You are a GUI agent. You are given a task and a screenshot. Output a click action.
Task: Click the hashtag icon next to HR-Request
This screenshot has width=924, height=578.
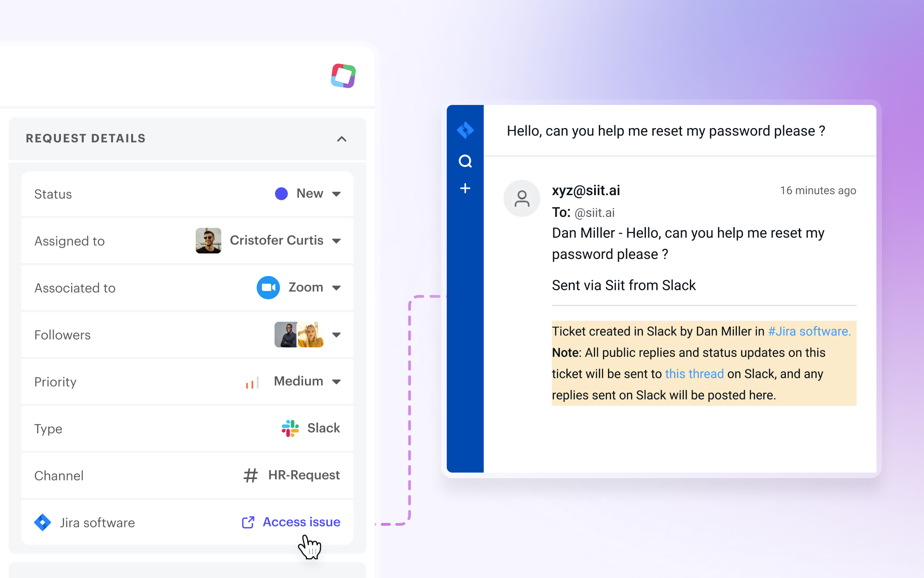point(250,475)
